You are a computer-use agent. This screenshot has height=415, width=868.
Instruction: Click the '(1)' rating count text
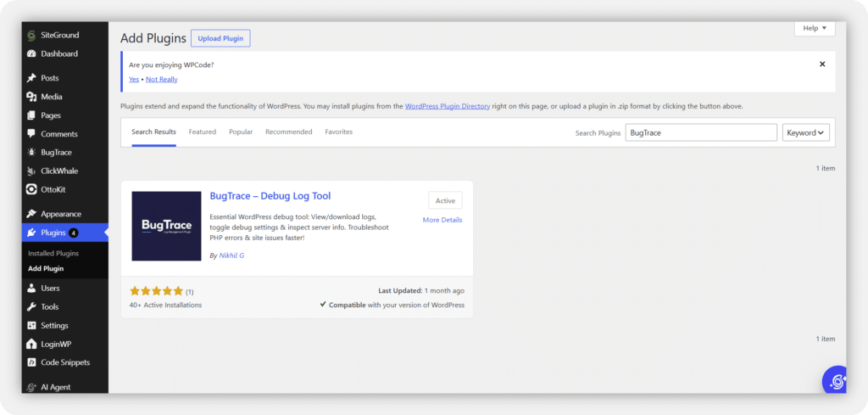[189, 291]
